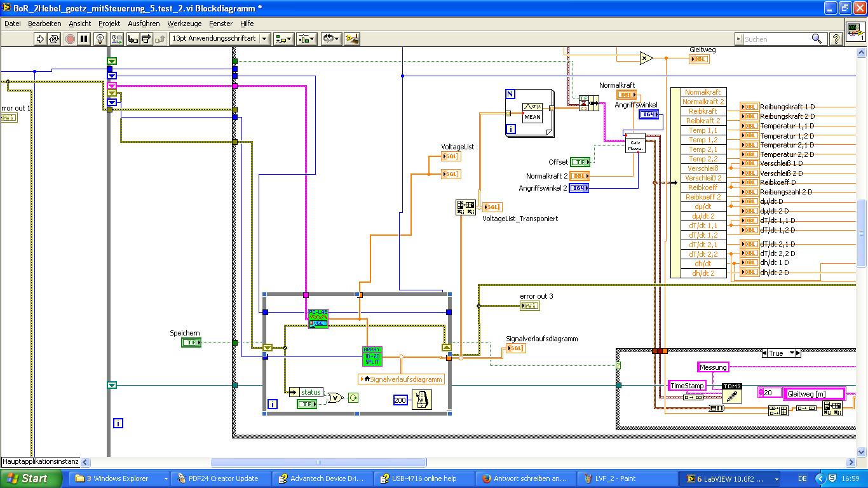Click the Speichern boolean terminal
Screen dimensions: 868x488
191,342
